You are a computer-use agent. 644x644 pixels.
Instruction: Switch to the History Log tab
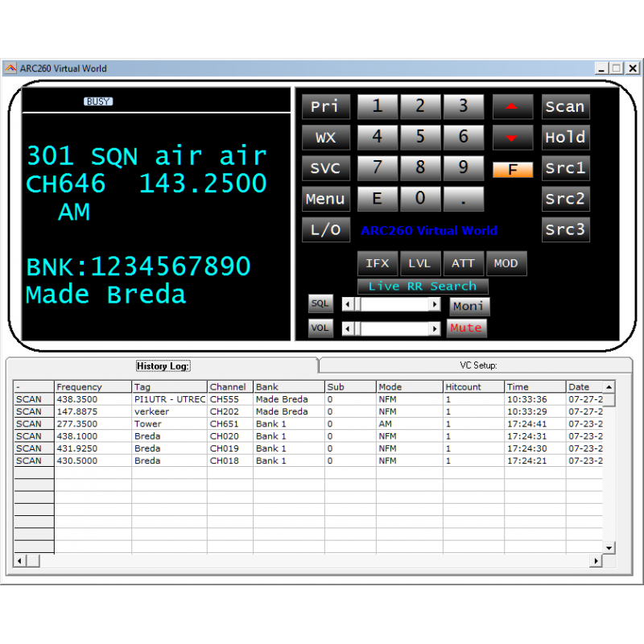163,365
